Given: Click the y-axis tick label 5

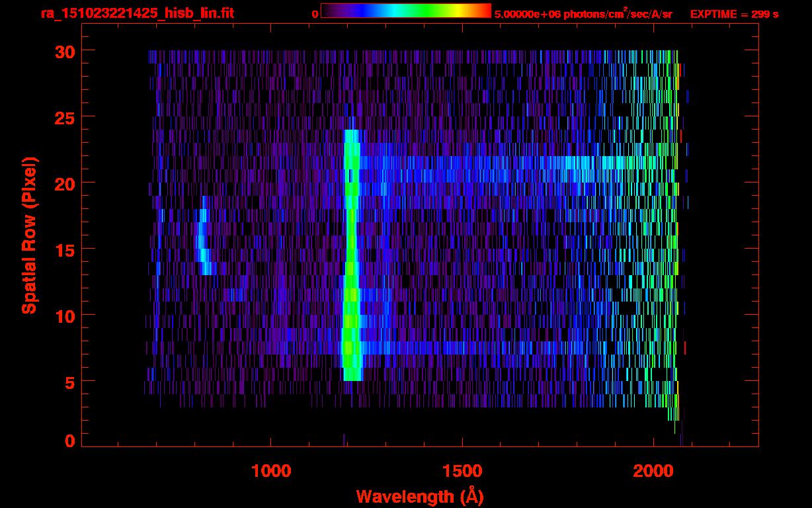Looking at the screenshot, I should pos(69,382).
